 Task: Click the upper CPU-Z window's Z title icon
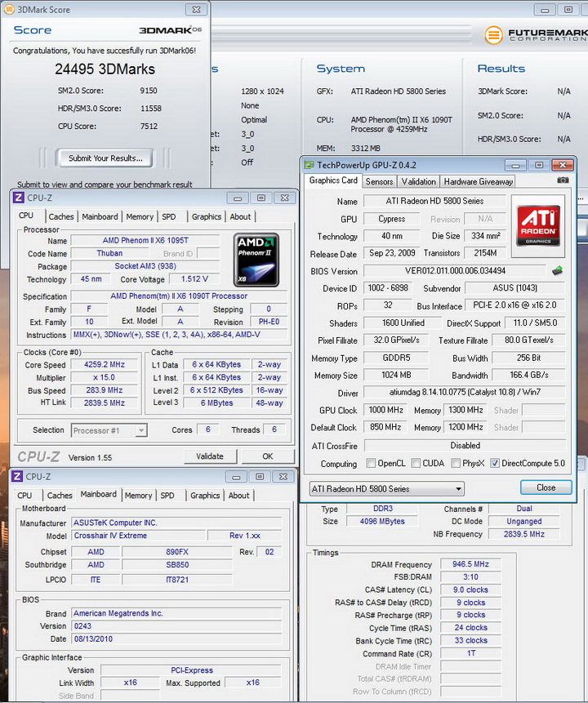(19, 198)
